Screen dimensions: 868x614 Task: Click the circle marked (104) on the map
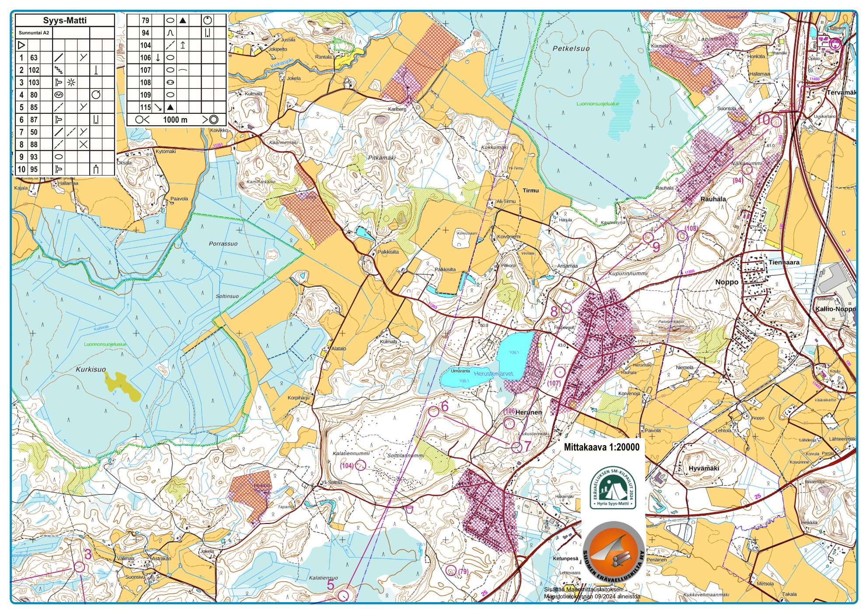360,465
